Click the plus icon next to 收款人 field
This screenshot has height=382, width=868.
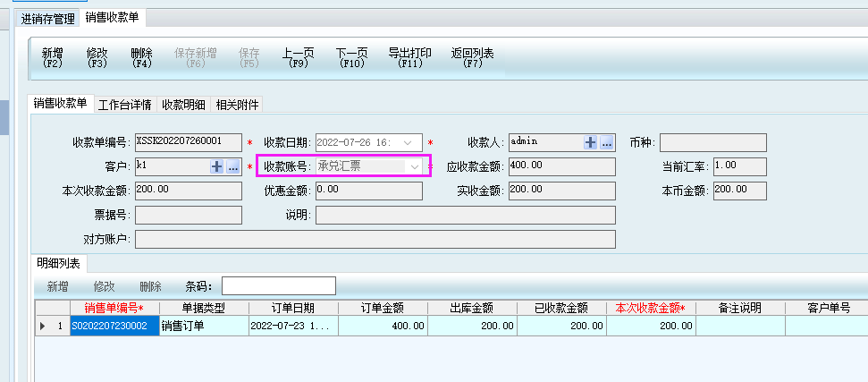point(590,142)
